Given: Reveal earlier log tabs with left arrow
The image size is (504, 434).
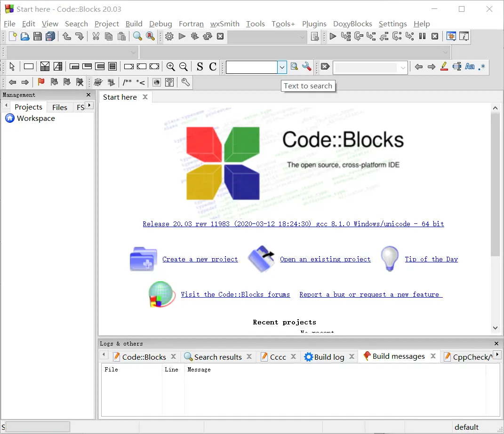Looking at the screenshot, I should click(104, 355).
